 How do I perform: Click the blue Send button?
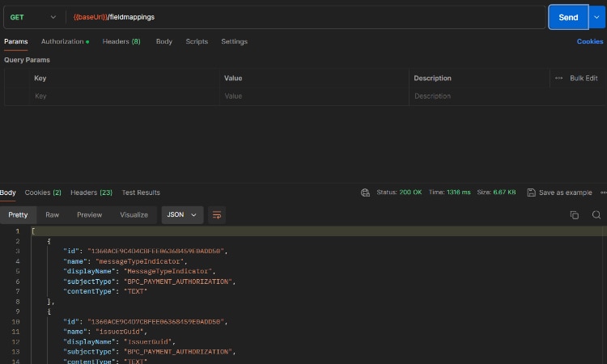(568, 18)
